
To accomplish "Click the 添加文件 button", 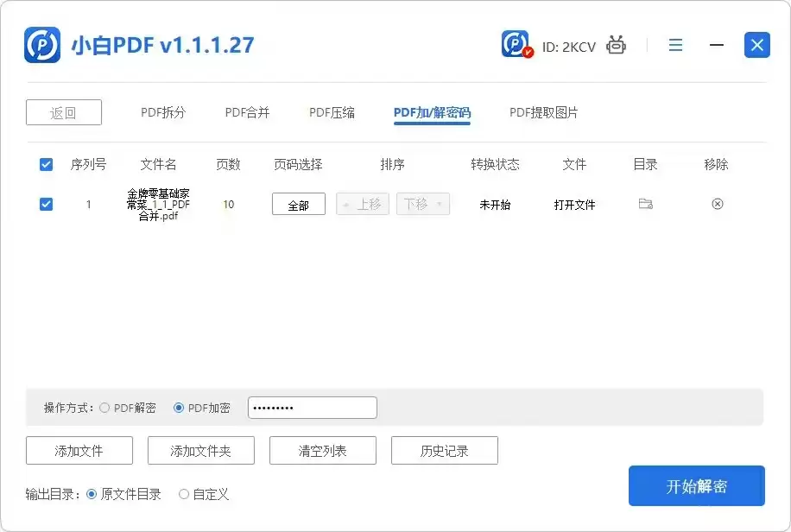I will coord(79,450).
